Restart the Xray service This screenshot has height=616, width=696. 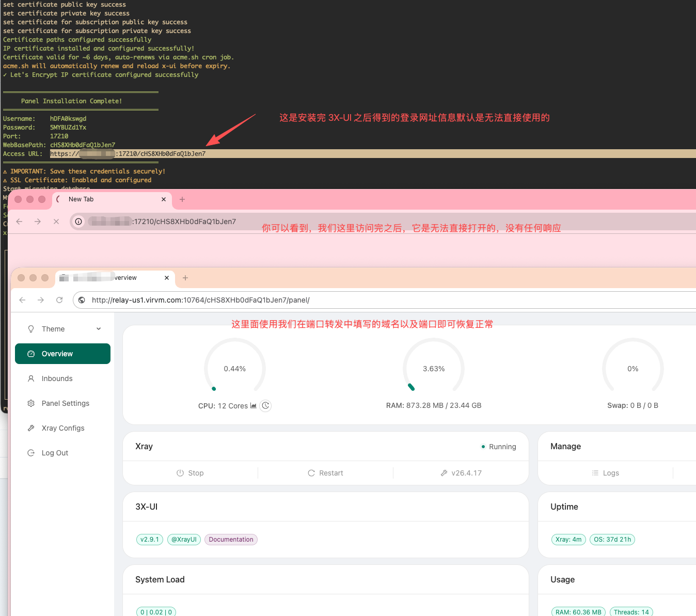click(x=325, y=473)
